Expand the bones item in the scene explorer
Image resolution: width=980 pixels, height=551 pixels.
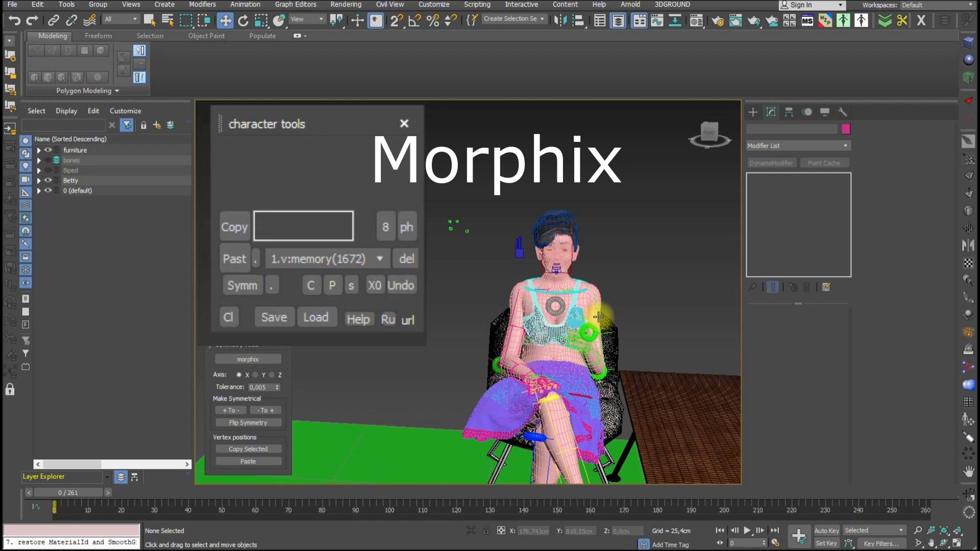click(38, 160)
